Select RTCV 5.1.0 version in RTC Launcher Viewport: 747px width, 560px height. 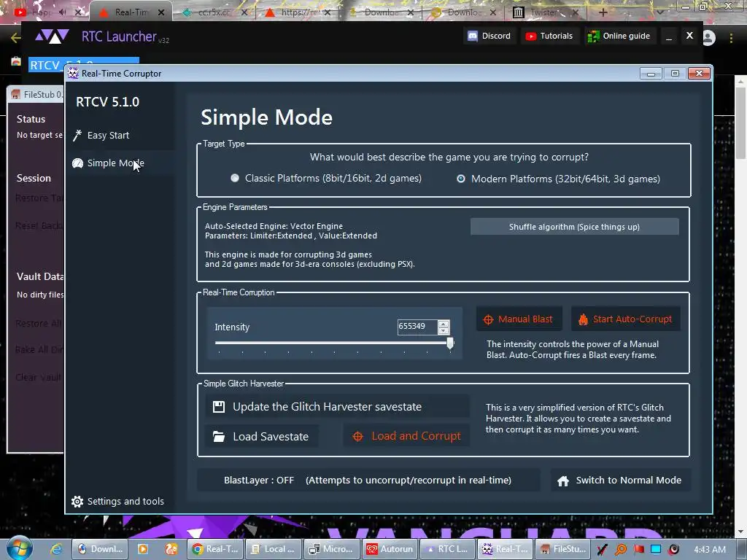(83, 65)
